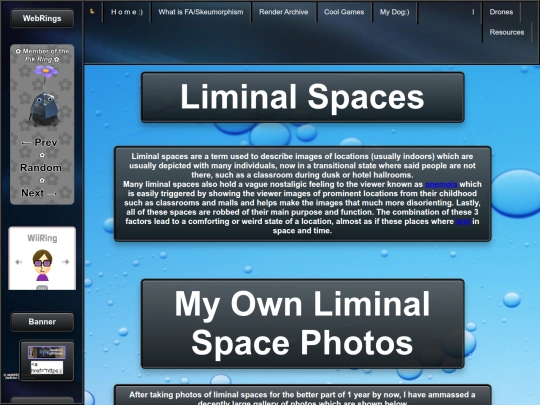Image resolution: width=540 pixels, height=405 pixels.
Task: Click the Pikmin flower character image
Action: [x=44, y=96]
